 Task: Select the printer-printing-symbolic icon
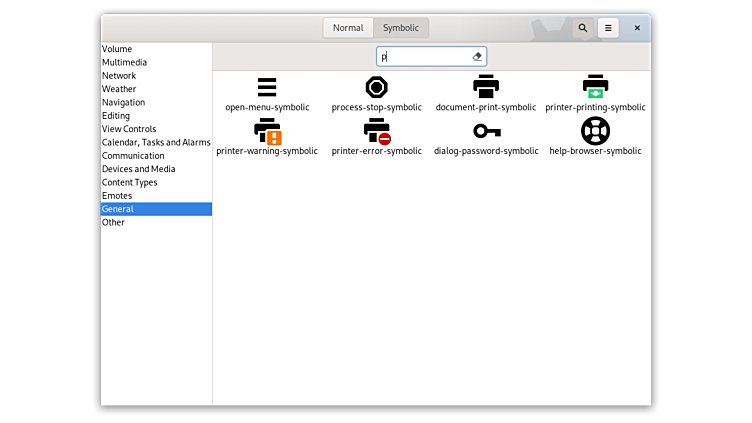click(x=595, y=88)
